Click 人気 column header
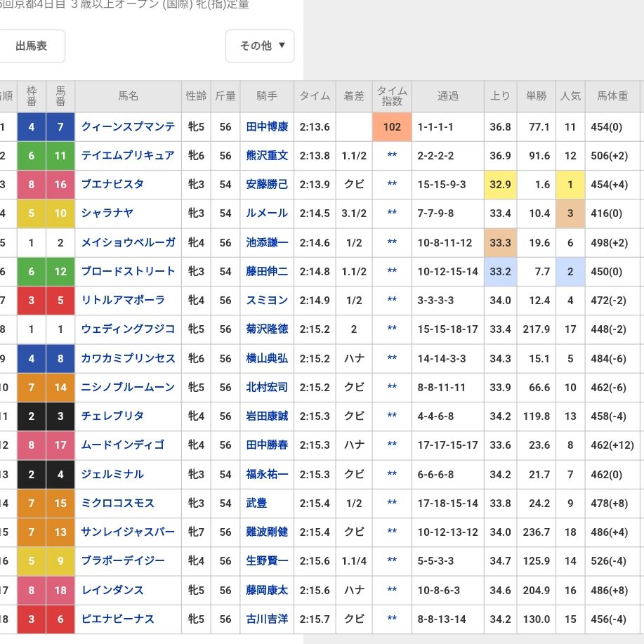The height and width of the screenshot is (644, 644). pos(570,96)
